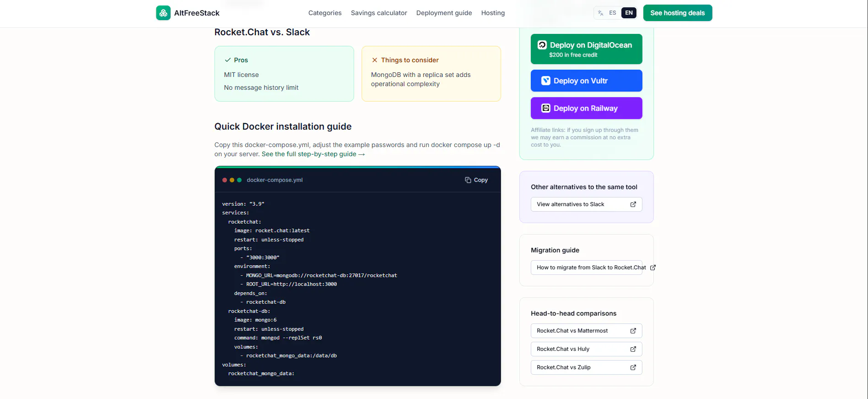Click the ROOT_URL environment code line
Viewport: 868px width, 399px height.
(x=289, y=284)
